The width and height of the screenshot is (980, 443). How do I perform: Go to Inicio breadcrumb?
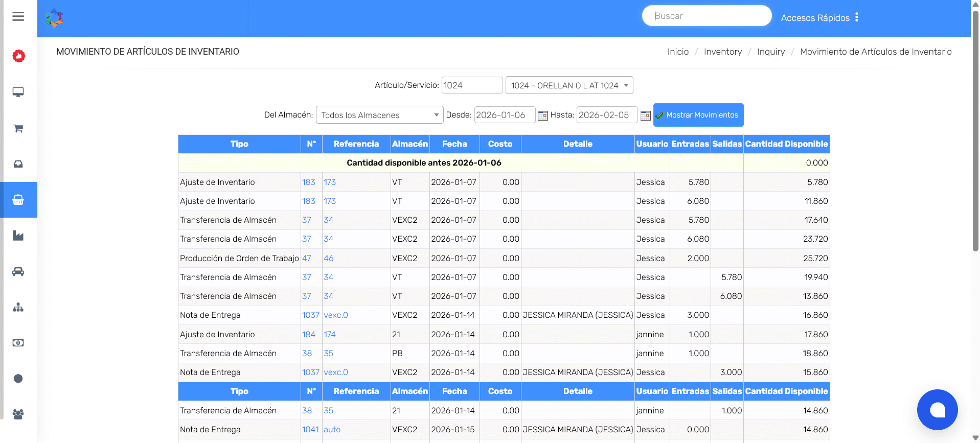tap(678, 52)
